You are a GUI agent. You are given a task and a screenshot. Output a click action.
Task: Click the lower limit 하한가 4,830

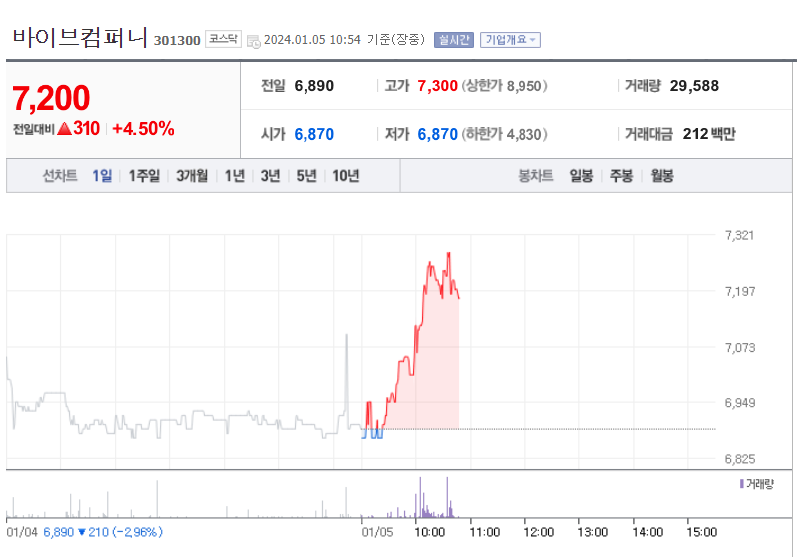tap(504, 134)
